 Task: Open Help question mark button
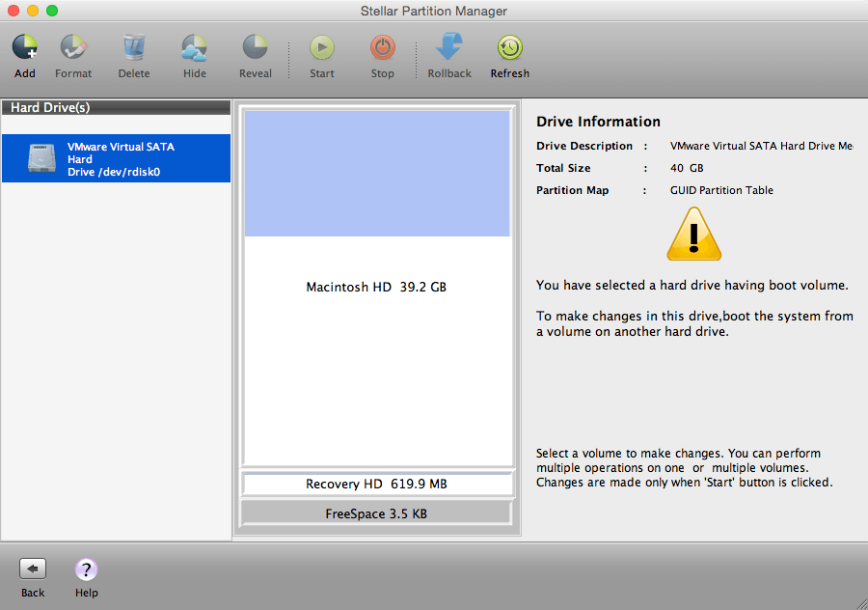[87, 569]
